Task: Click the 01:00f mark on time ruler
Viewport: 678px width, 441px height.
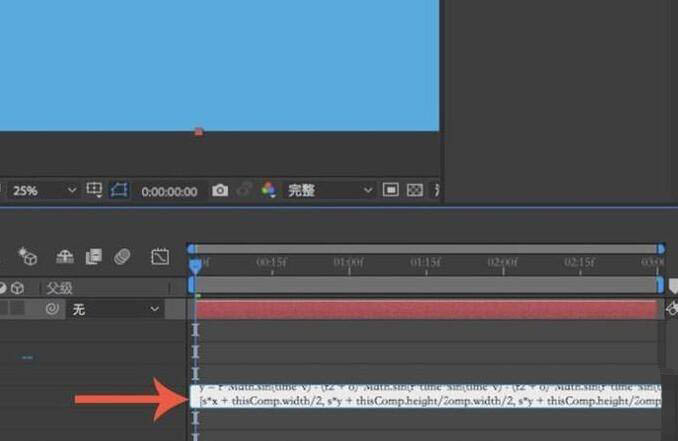Action: [x=349, y=262]
